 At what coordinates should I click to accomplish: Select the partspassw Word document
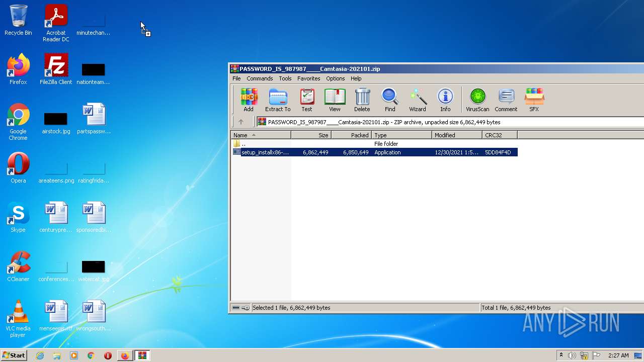[x=94, y=119]
